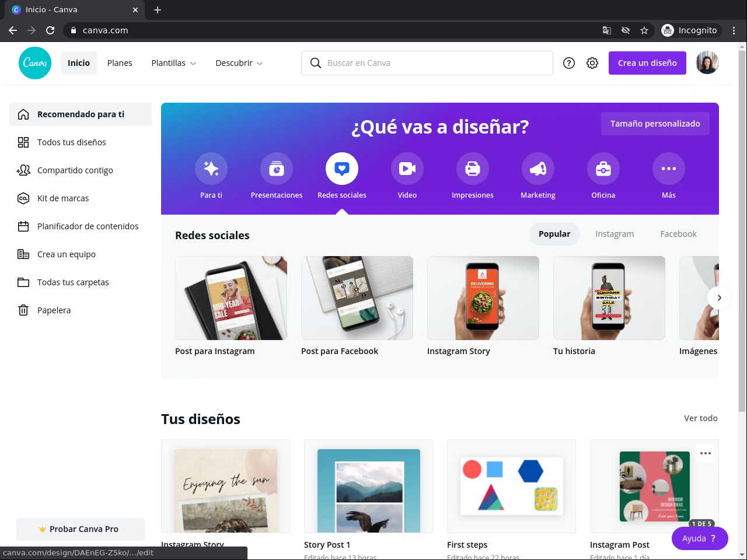Open Story Post 1 design thumbnail

(x=368, y=486)
